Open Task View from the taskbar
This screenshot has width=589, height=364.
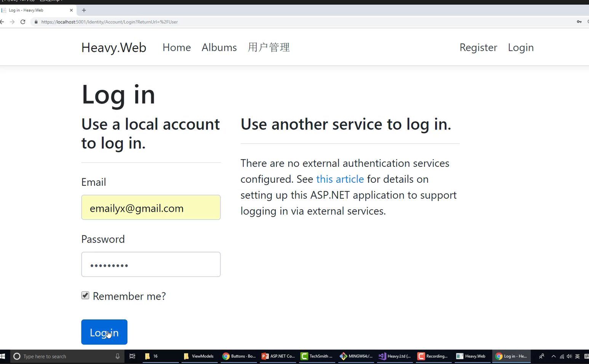132,356
